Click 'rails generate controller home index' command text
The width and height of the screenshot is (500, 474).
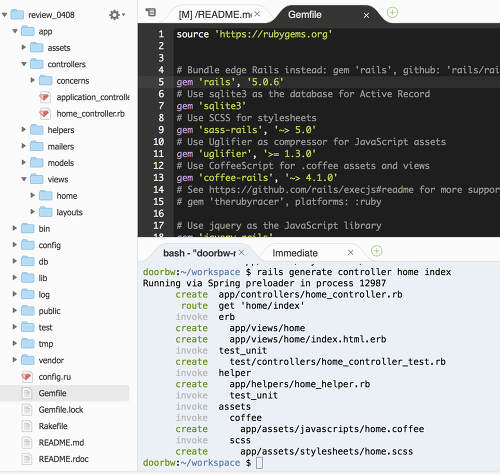click(x=354, y=272)
